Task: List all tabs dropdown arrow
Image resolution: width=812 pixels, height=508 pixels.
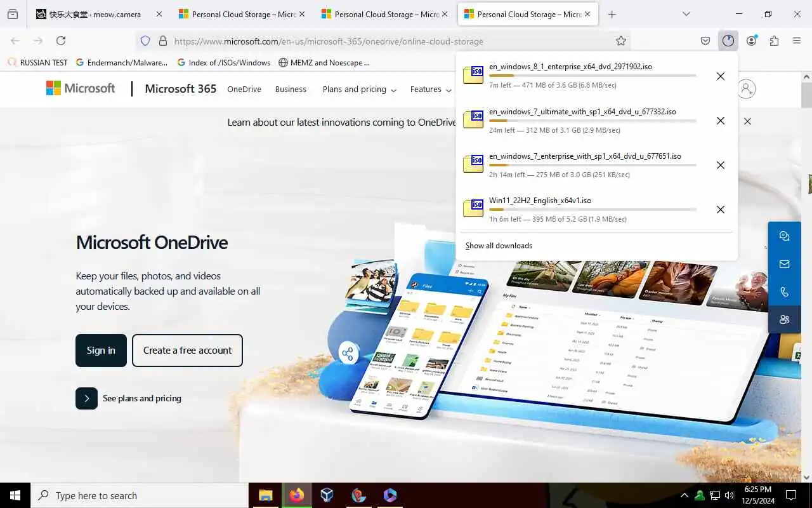Action: [x=686, y=14]
